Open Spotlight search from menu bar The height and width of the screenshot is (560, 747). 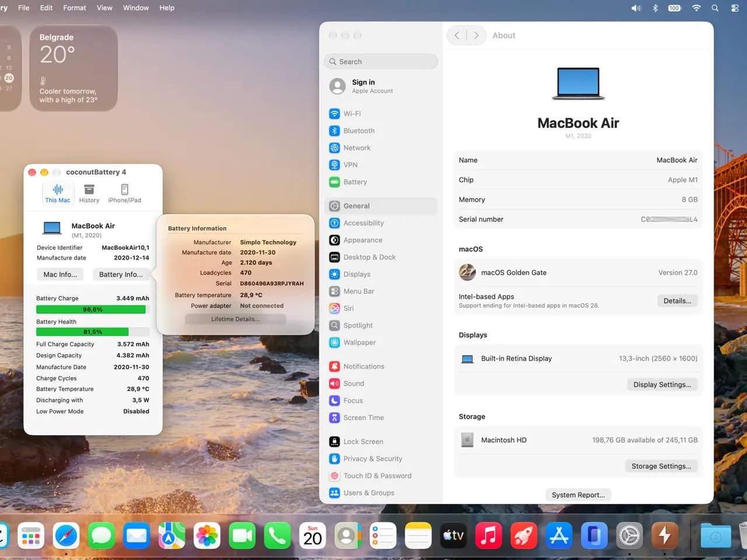(x=715, y=8)
